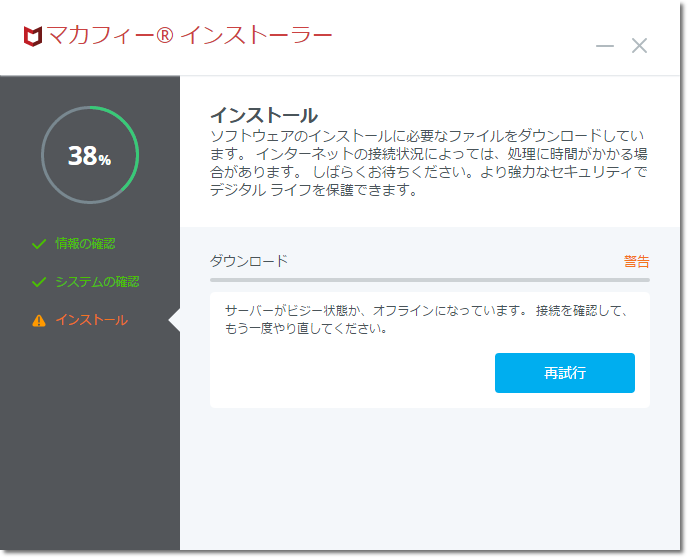Click the checkmark beside システムの確認
Image resolution: width=688 pixels, height=558 pixels.
39,282
